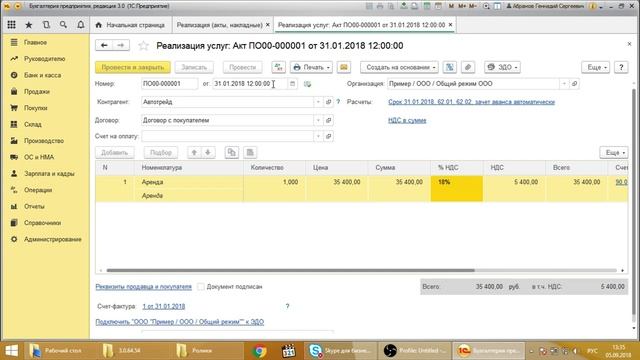Open the Банк и касса section
The height and width of the screenshot is (360, 640).
[x=42, y=75]
